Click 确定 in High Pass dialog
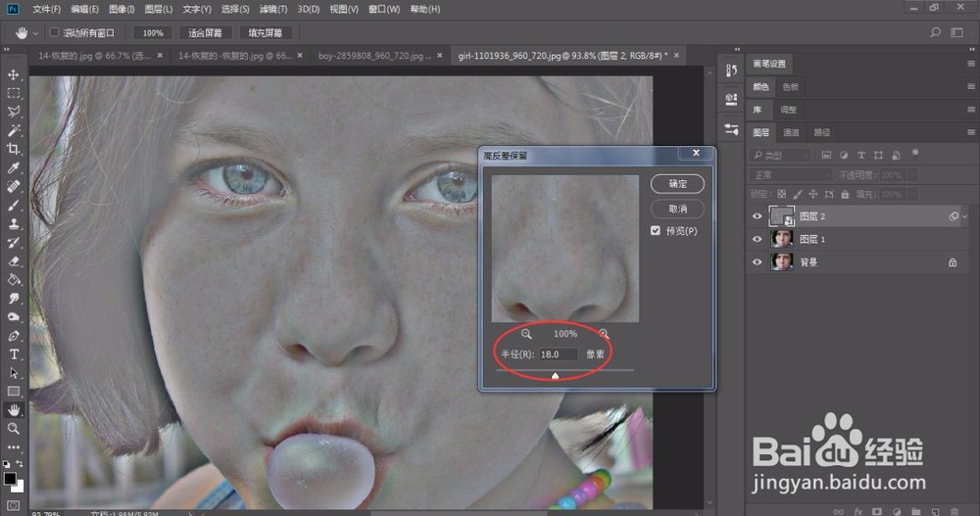 677,184
